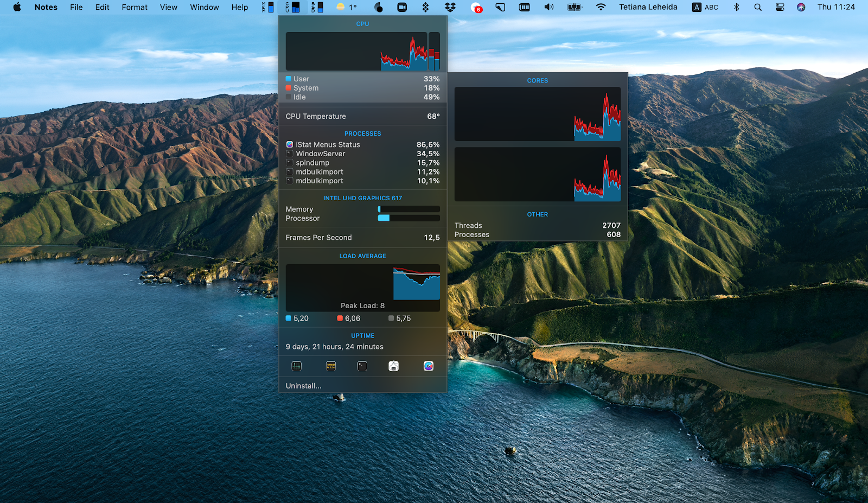Open Control Center in menu bar
This screenshot has height=503, width=868.
(x=780, y=7)
